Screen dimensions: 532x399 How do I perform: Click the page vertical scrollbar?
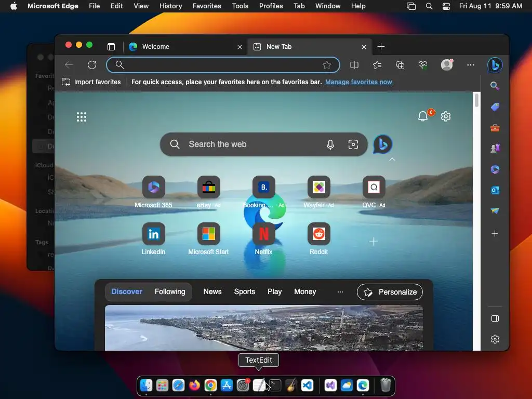[477, 100]
